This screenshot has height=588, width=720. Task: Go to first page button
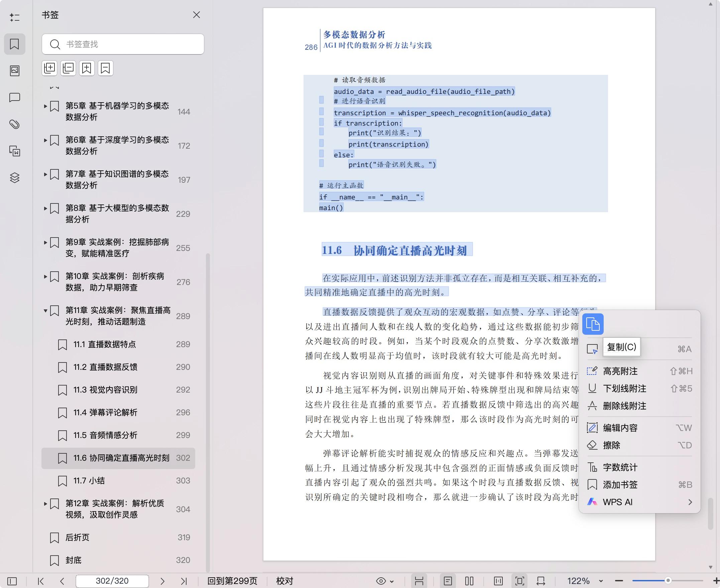(41, 581)
